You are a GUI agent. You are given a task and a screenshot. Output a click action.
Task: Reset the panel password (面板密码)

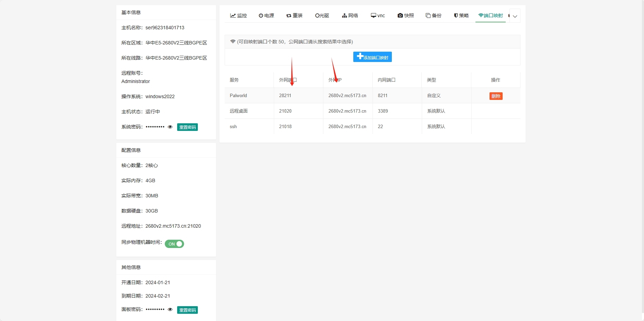click(187, 310)
